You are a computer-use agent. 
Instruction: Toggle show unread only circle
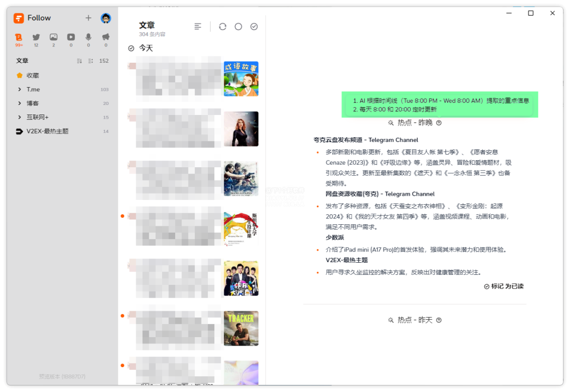[238, 26]
